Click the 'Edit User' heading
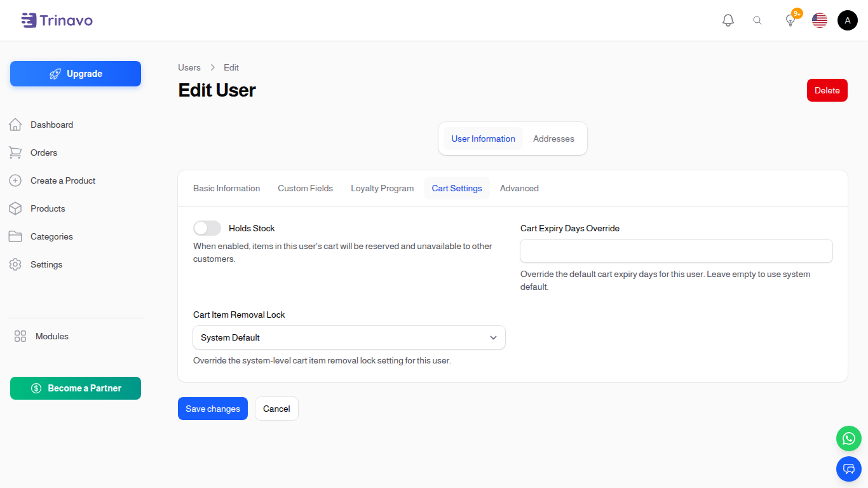Viewport: 868px width, 488px height. [x=217, y=90]
